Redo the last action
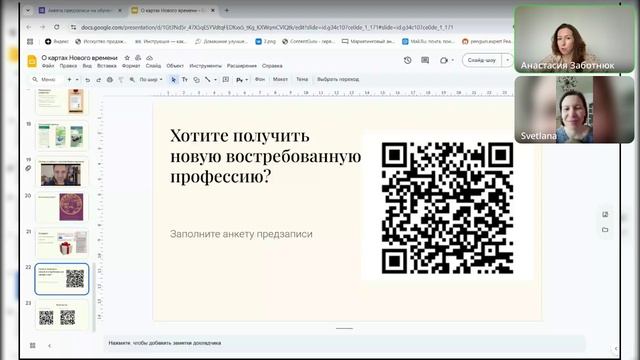This screenshot has height=360, width=640. [98, 80]
